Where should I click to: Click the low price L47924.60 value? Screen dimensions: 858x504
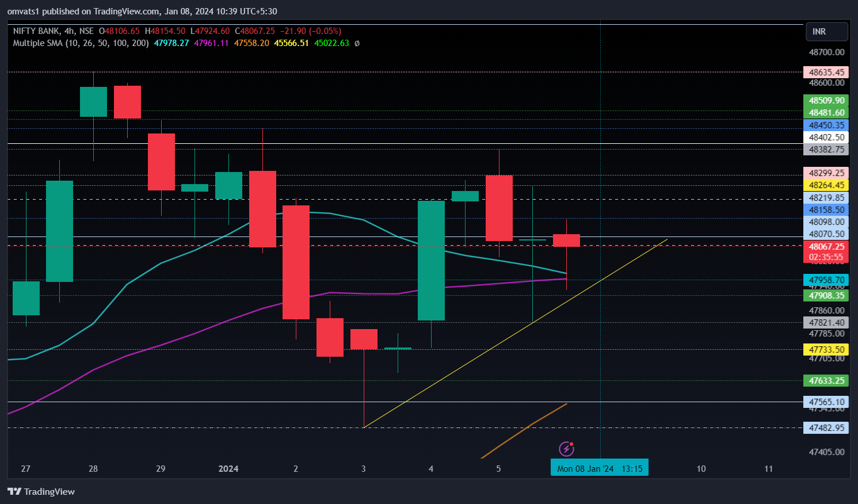pyautogui.click(x=210, y=31)
